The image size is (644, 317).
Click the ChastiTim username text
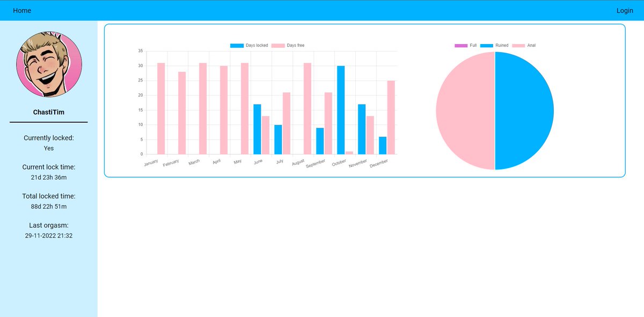coord(49,113)
